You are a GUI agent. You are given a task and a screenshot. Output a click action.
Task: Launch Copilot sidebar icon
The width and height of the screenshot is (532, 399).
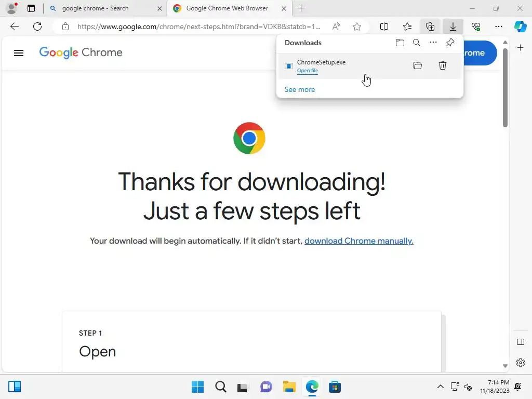point(520,26)
